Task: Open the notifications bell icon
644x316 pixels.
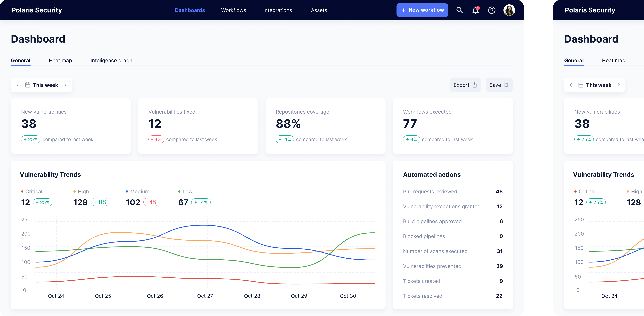Action: point(475,10)
